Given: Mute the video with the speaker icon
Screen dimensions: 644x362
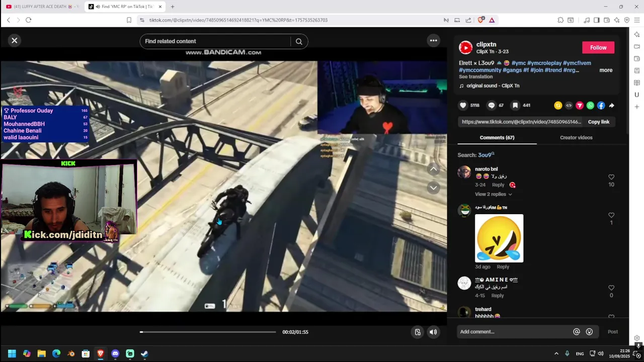Looking at the screenshot, I should click(x=433, y=332).
